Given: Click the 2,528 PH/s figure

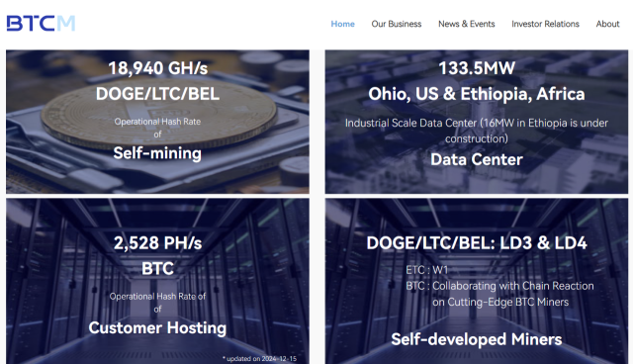Looking at the screenshot, I should point(157,243).
